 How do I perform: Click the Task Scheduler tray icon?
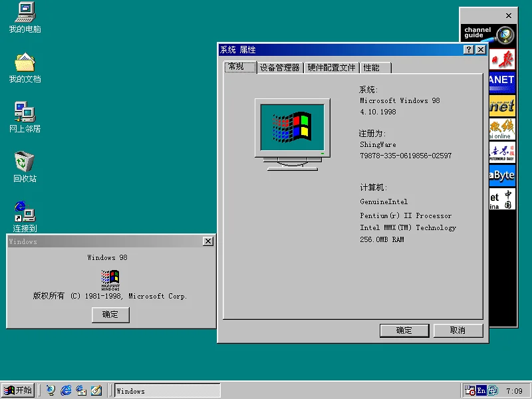(470, 391)
